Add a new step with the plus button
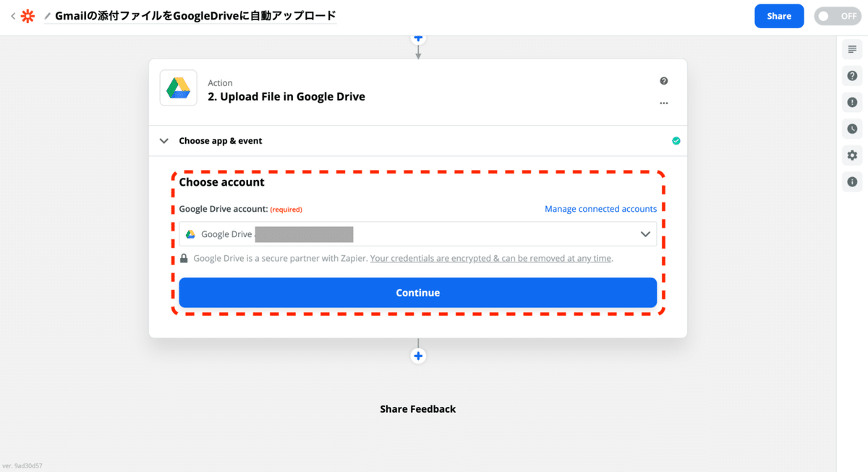 [418, 355]
